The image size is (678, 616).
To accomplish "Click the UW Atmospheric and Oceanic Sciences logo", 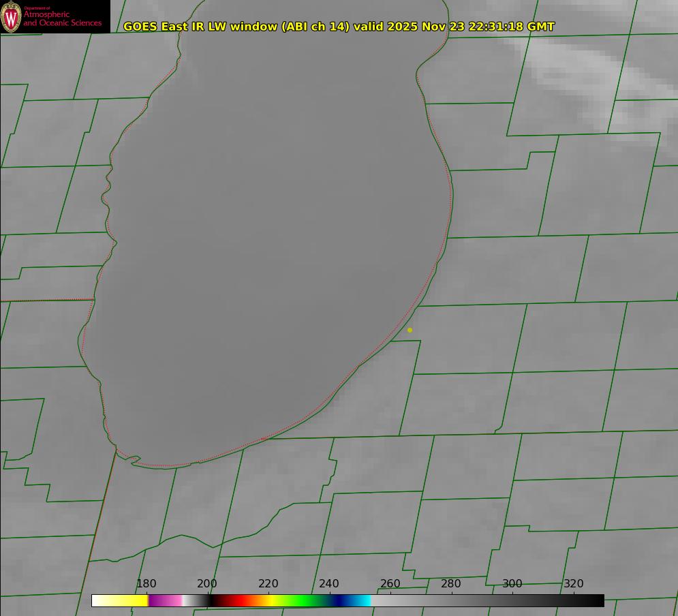I will pos(55,16).
